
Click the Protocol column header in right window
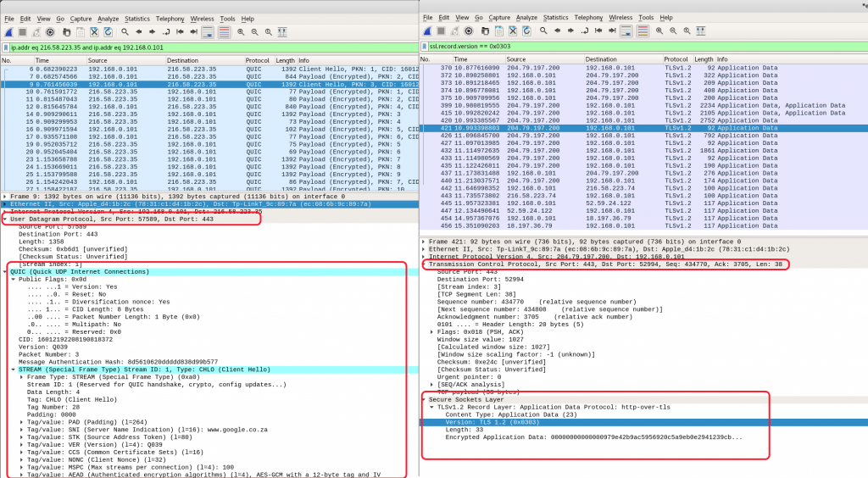(x=676, y=59)
